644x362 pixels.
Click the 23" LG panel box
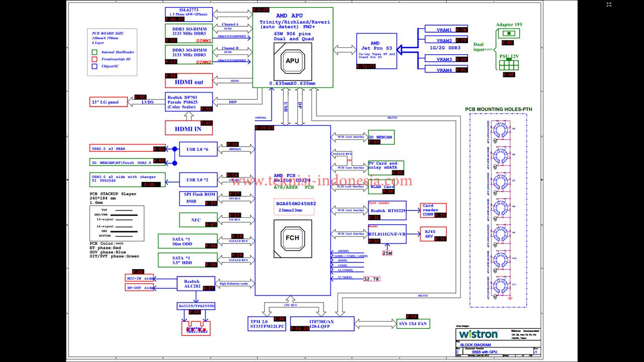(x=108, y=102)
